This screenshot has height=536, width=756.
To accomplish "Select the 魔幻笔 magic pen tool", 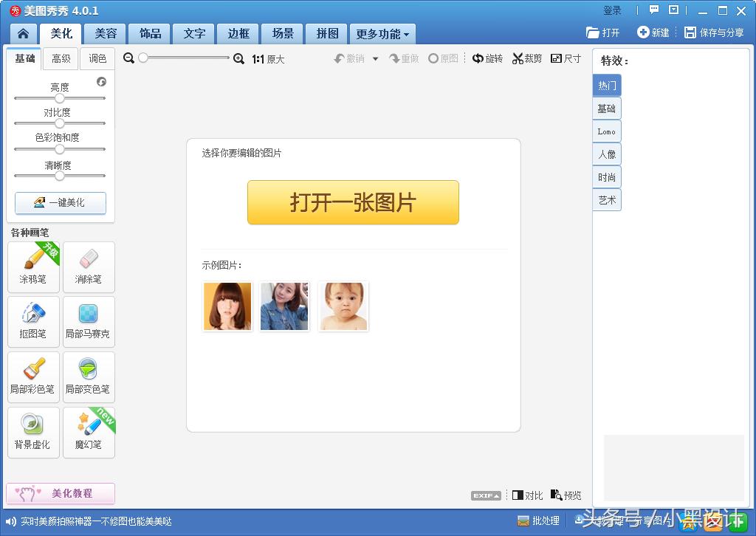I will pos(89,432).
